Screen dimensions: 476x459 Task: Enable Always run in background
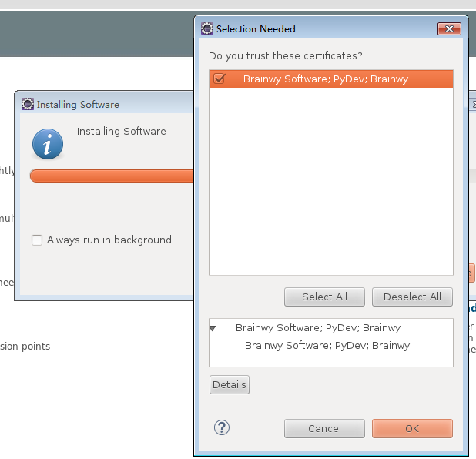pos(37,240)
